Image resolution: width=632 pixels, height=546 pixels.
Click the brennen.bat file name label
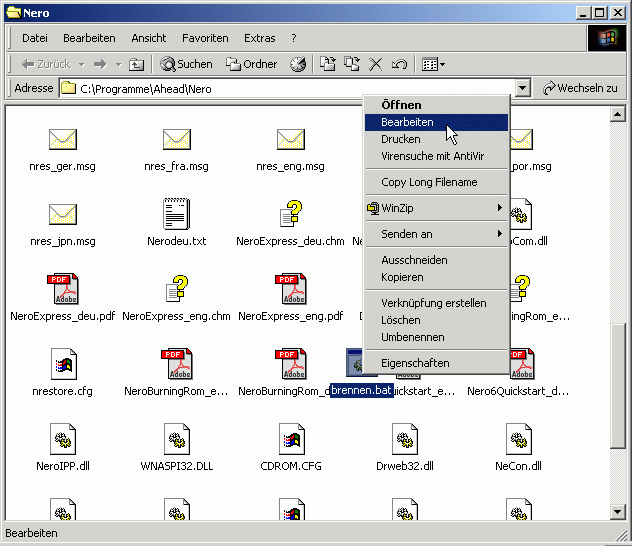tap(362, 390)
